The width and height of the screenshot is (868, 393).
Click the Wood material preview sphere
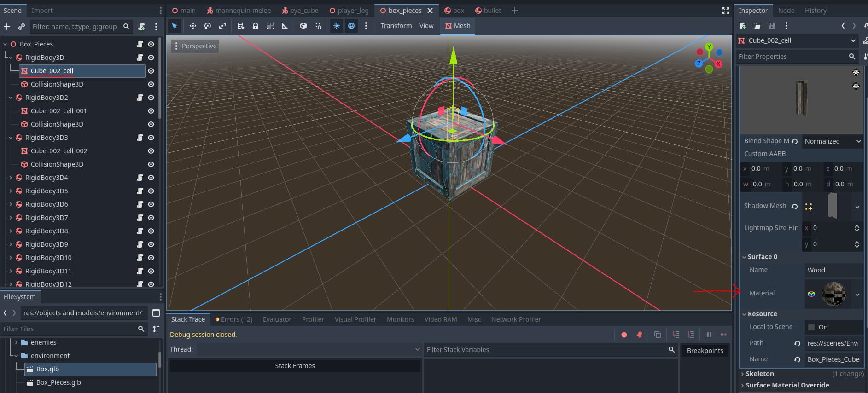point(833,294)
